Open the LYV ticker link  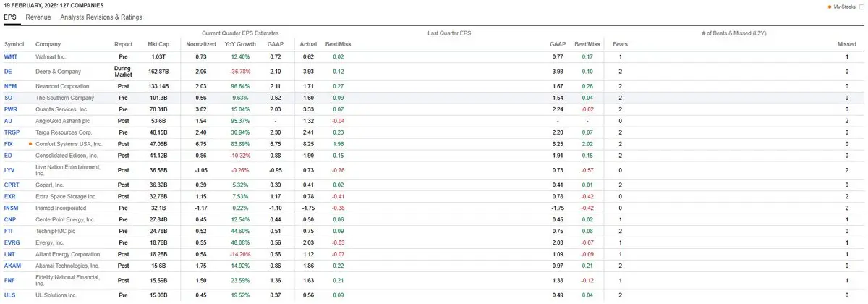[x=9, y=170]
